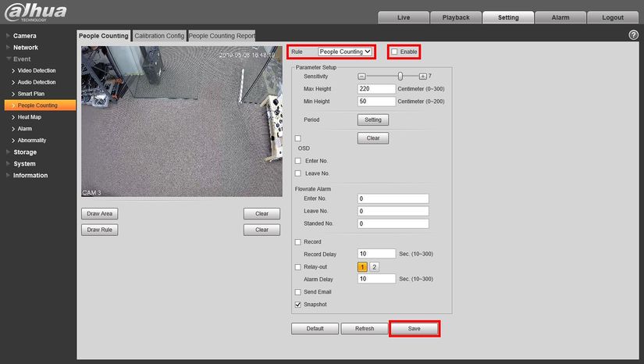Open the People Counting Report tab
This screenshot has height=364, width=644.
click(222, 36)
